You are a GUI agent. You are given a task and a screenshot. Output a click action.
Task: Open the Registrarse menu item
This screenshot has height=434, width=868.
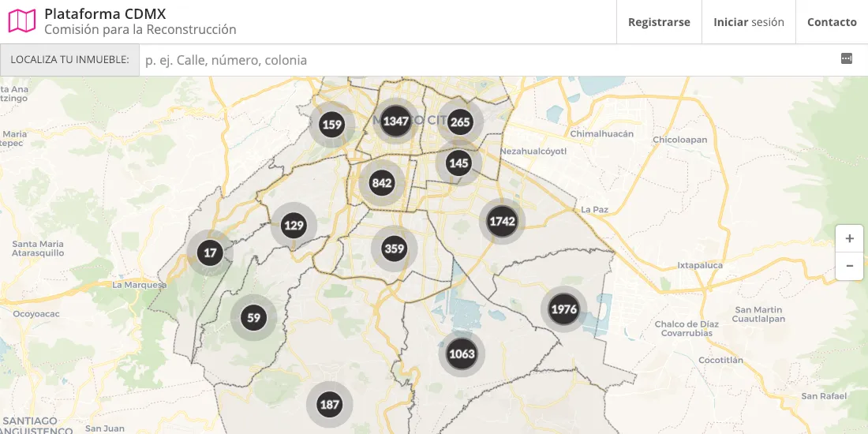coord(659,22)
